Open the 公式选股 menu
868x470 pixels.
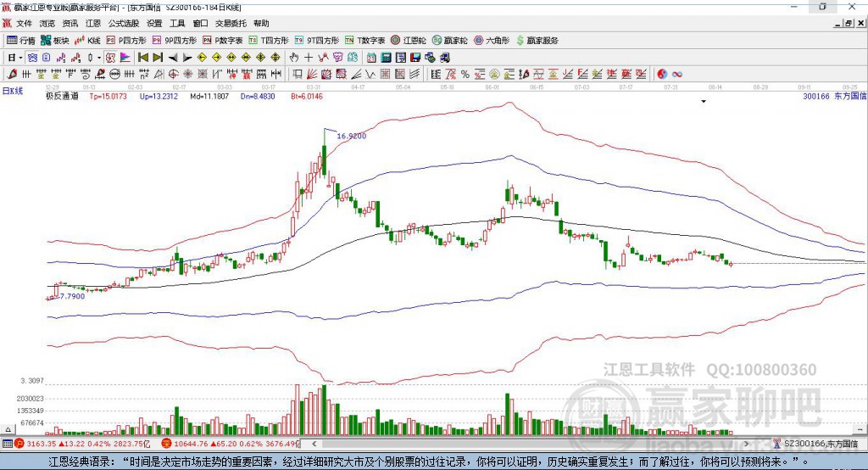[124, 23]
